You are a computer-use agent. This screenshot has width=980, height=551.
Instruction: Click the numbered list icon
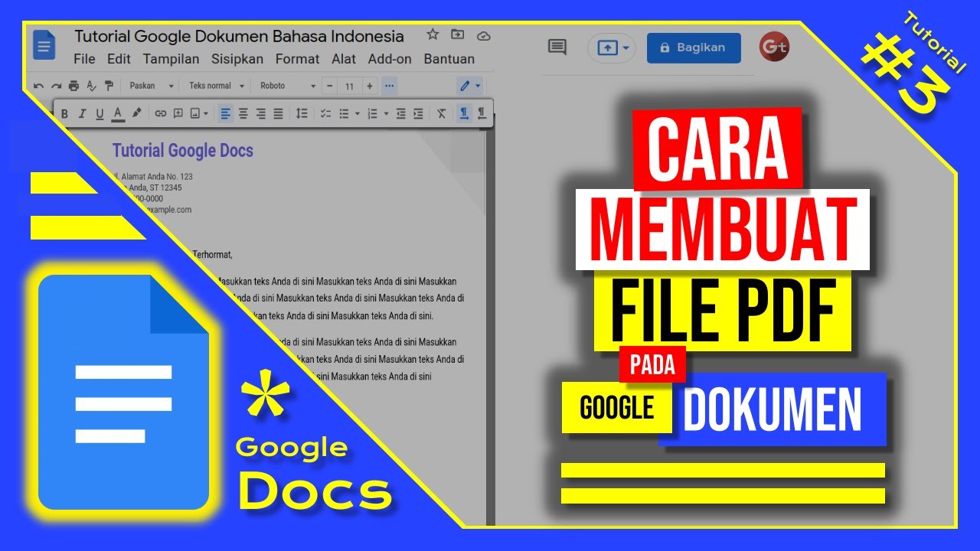[x=372, y=113]
